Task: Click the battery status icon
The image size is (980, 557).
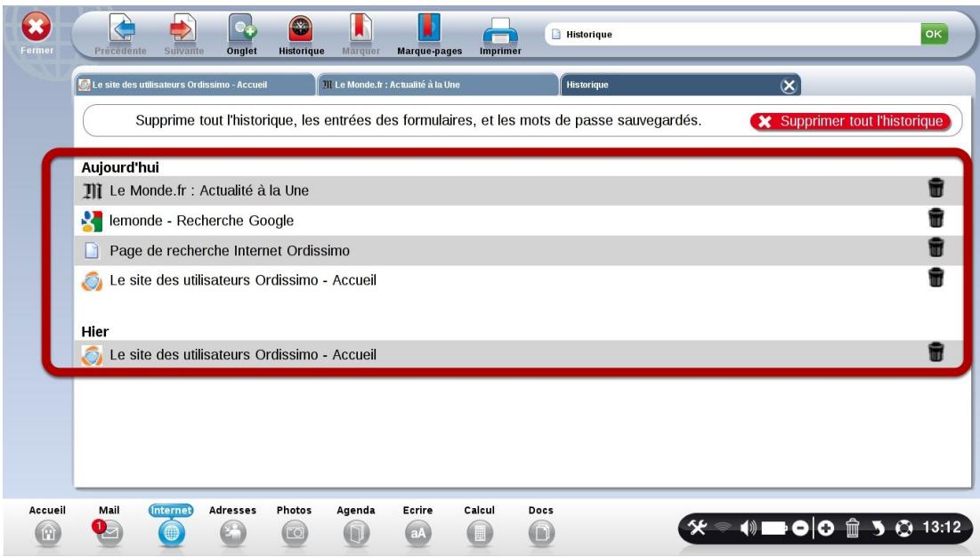Action: 773,529
